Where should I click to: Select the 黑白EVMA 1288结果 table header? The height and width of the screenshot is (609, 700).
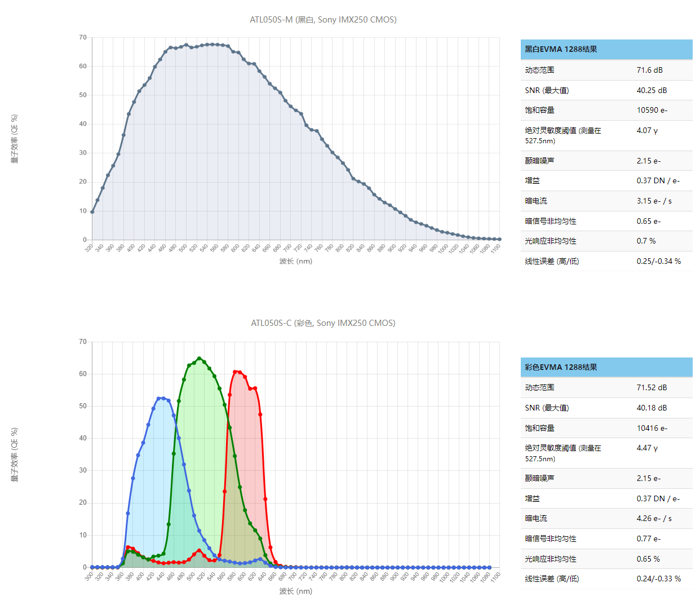coord(561,49)
